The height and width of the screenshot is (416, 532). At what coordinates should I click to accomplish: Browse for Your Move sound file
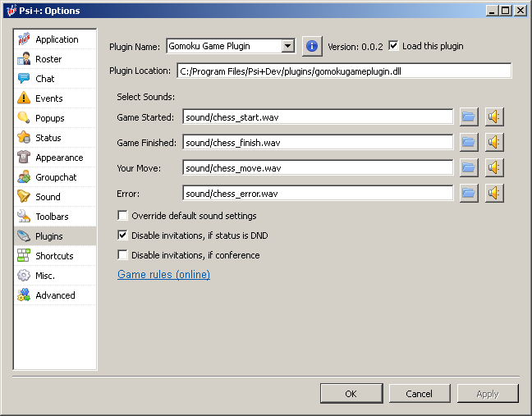point(468,168)
